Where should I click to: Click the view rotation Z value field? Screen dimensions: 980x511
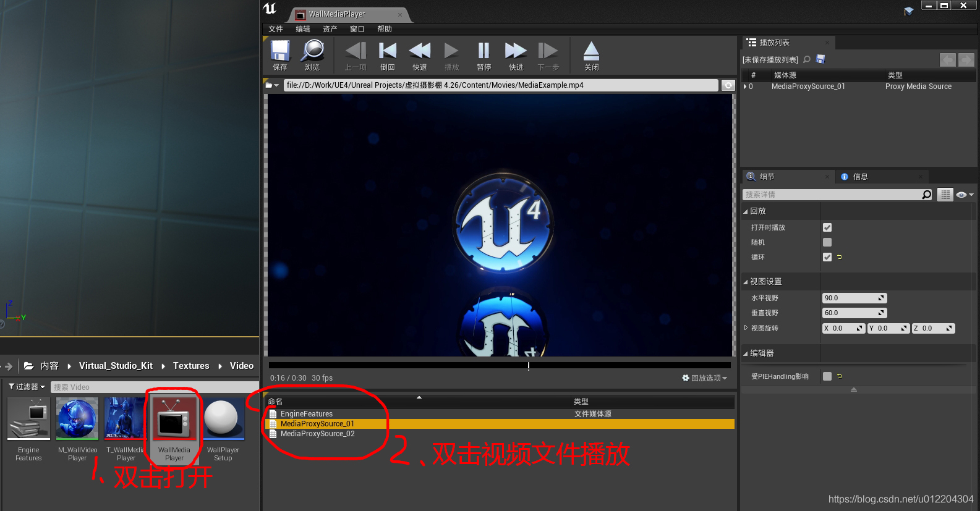click(934, 328)
